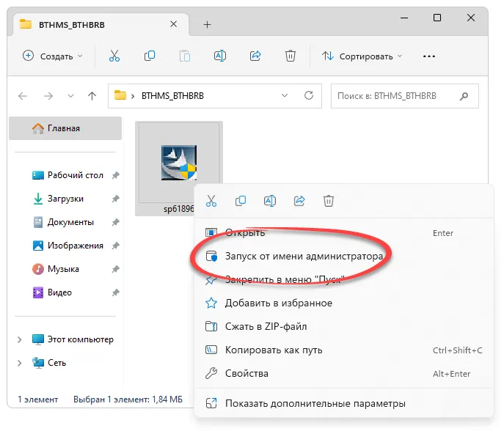The image size is (504, 431).
Task: Open the three-dots more options menu
Action: [x=428, y=56]
